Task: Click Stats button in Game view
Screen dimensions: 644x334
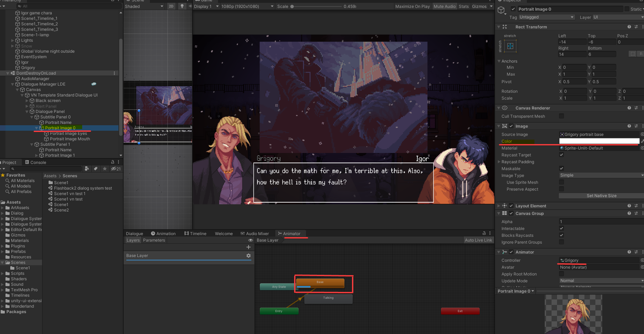Action: (464, 6)
